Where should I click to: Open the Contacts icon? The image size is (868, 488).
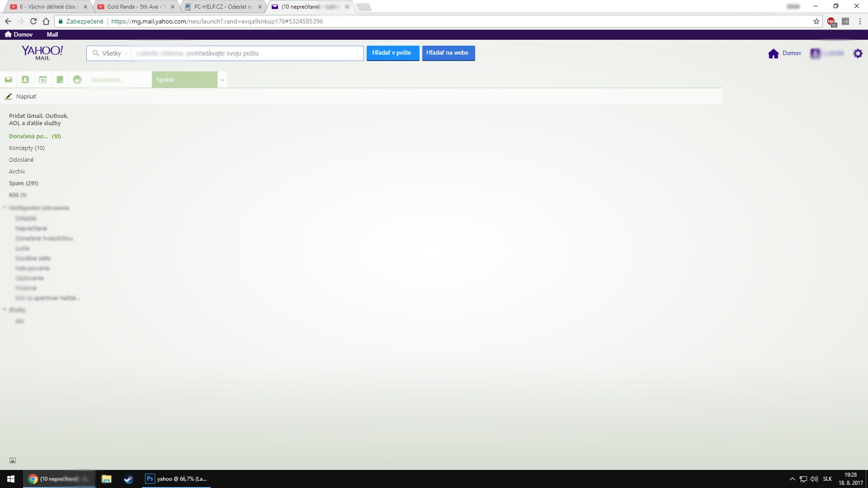coord(25,80)
